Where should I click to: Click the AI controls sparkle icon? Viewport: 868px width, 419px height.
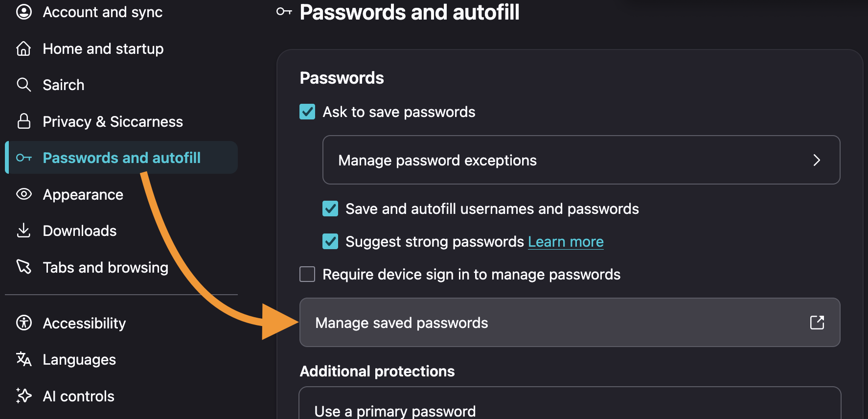point(24,396)
